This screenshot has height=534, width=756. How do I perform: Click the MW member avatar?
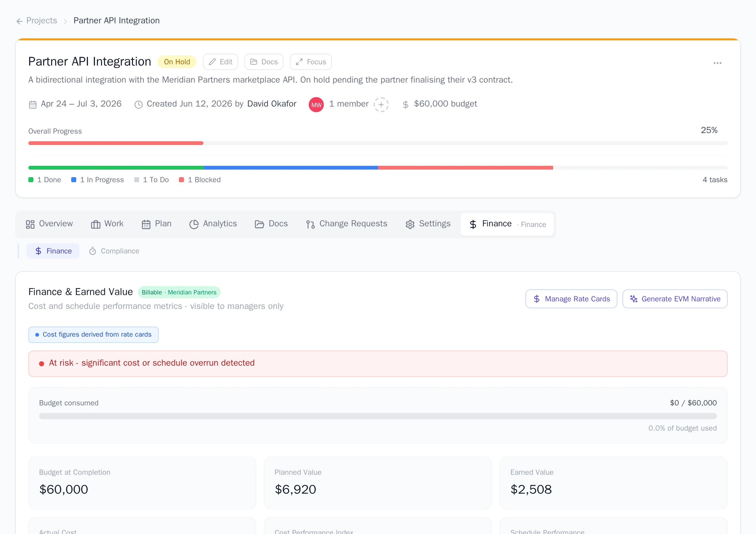316,105
